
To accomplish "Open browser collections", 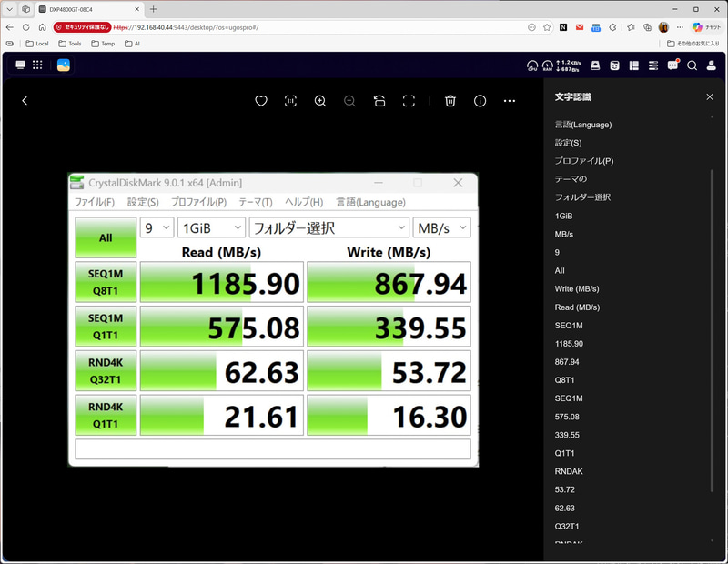I will [x=647, y=27].
